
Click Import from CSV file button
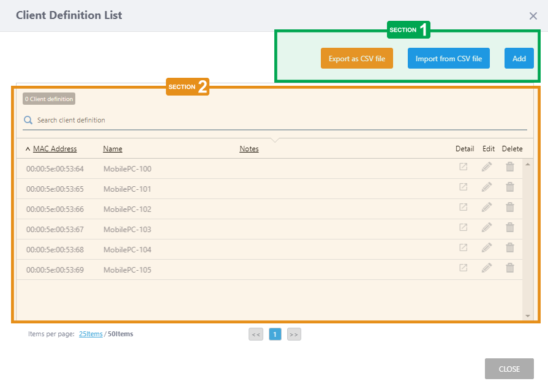pos(448,59)
